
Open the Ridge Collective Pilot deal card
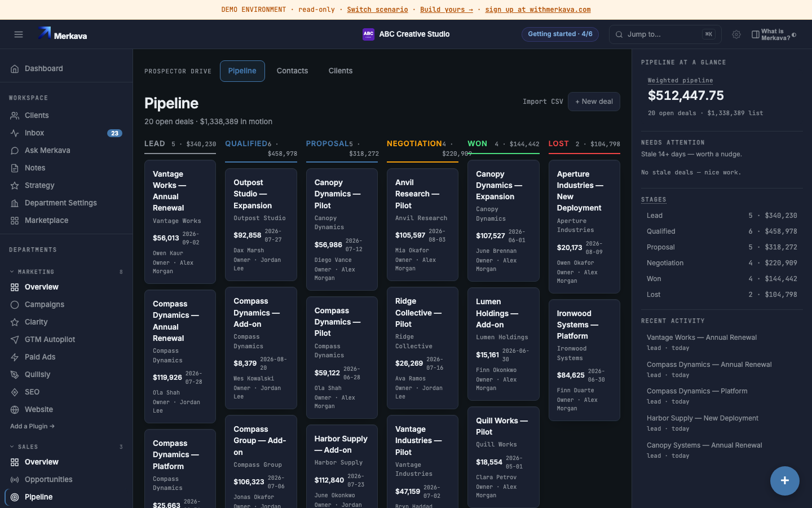tap(422, 348)
